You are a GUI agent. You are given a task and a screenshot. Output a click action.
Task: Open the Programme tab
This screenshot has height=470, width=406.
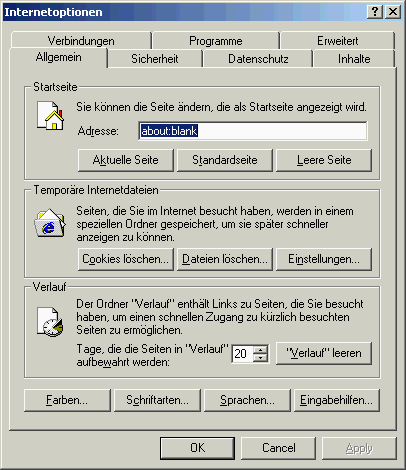pos(216,41)
